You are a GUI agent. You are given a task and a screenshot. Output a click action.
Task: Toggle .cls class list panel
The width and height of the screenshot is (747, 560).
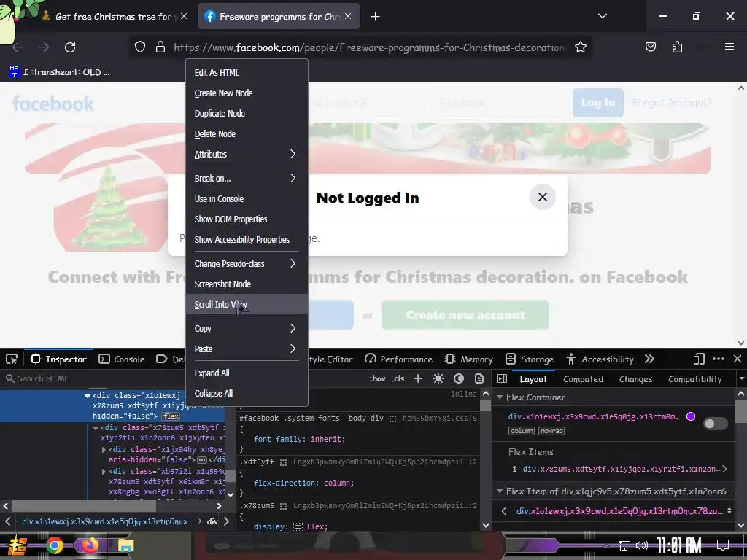click(x=398, y=378)
